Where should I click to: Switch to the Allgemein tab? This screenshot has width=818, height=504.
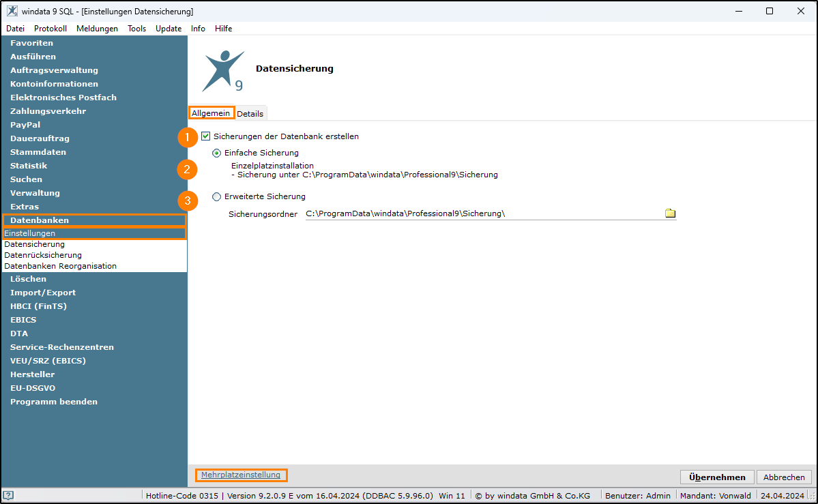click(211, 113)
